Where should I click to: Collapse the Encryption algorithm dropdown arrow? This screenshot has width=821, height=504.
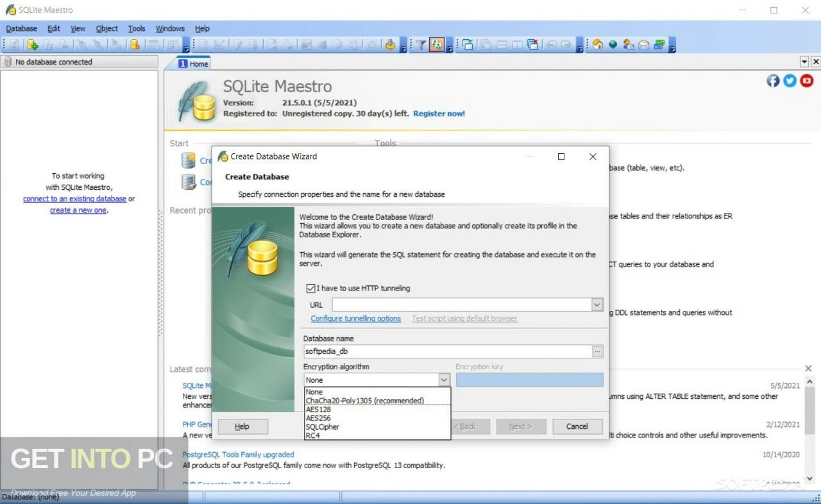[x=444, y=380]
